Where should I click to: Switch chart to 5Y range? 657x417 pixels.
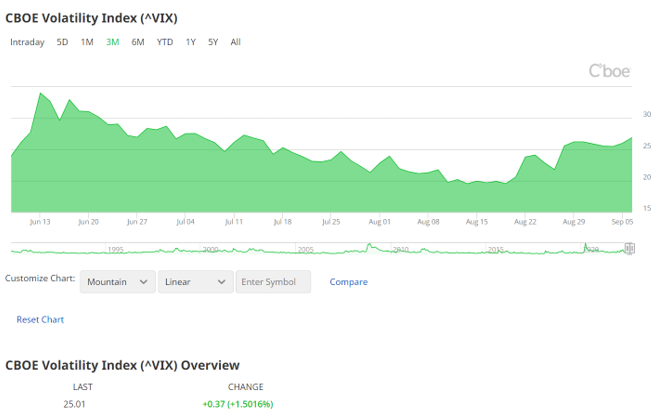pos(213,42)
